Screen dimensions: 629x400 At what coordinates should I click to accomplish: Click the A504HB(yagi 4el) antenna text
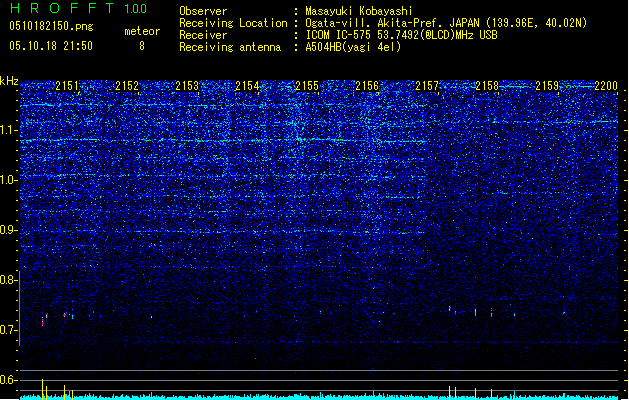coord(353,47)
